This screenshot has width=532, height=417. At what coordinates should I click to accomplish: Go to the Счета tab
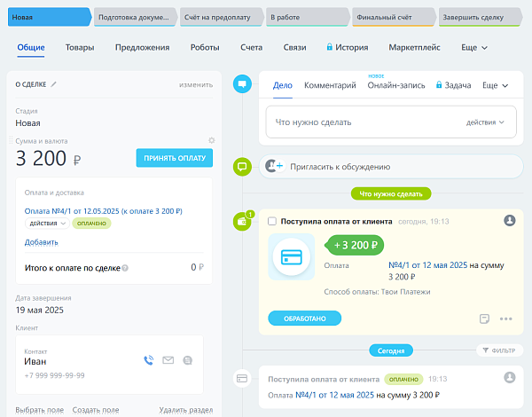tap(252, 48)
